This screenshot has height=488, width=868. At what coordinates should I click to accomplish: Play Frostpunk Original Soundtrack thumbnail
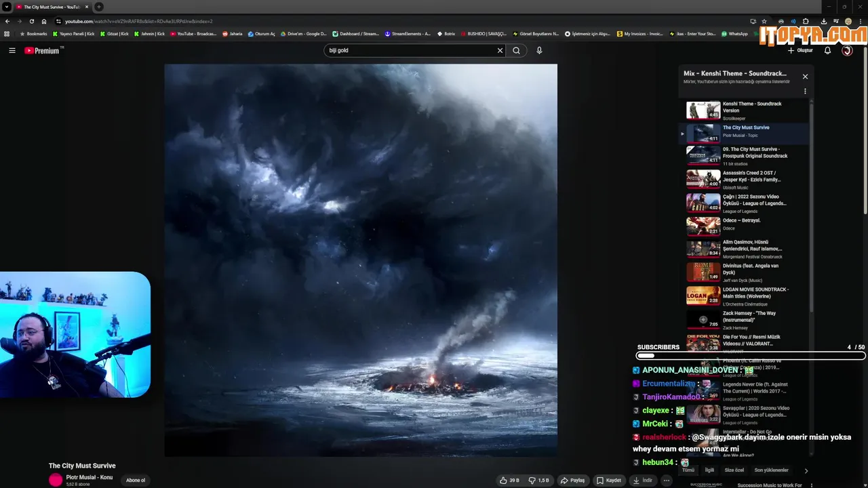pyautogui.click(x=703, y=155)
